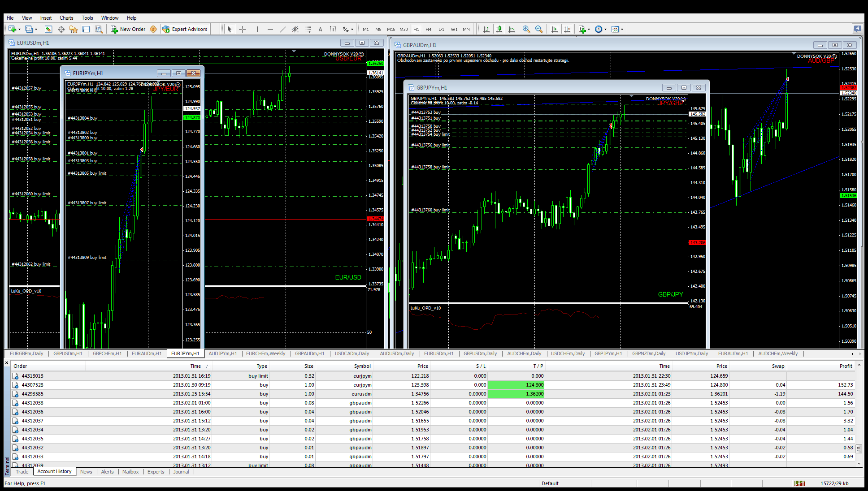The width and height of the screenshot is (868, 491).
Task: Open the Data Window icon
Action: (x=61, y=29)
